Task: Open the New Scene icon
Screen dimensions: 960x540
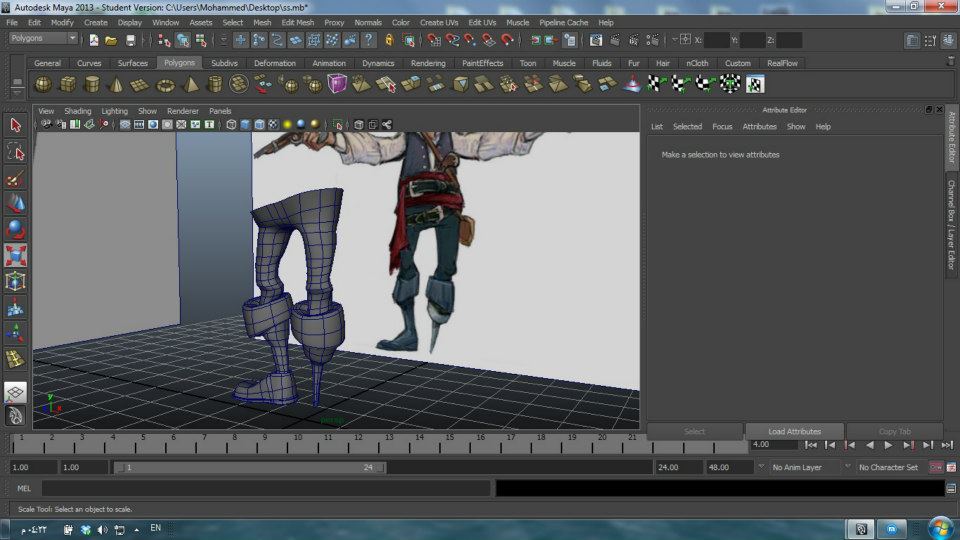Action: point(94,40)
